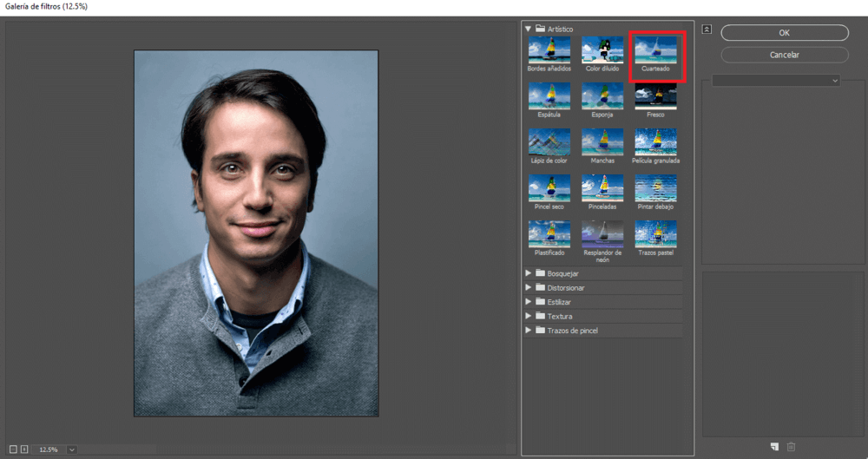Viewport: 868px width, 459px height.
Task: Choose the Color diluido filter
Action: point(602,49)
